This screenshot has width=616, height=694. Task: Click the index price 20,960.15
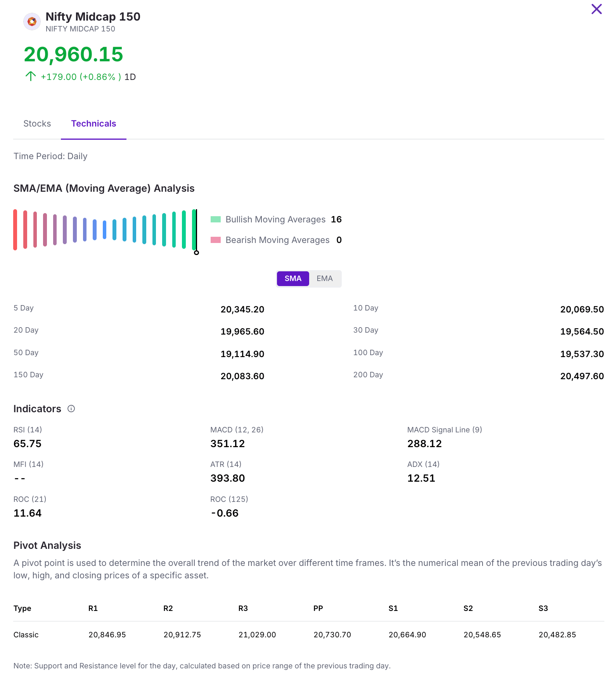(x=73, y=54)
